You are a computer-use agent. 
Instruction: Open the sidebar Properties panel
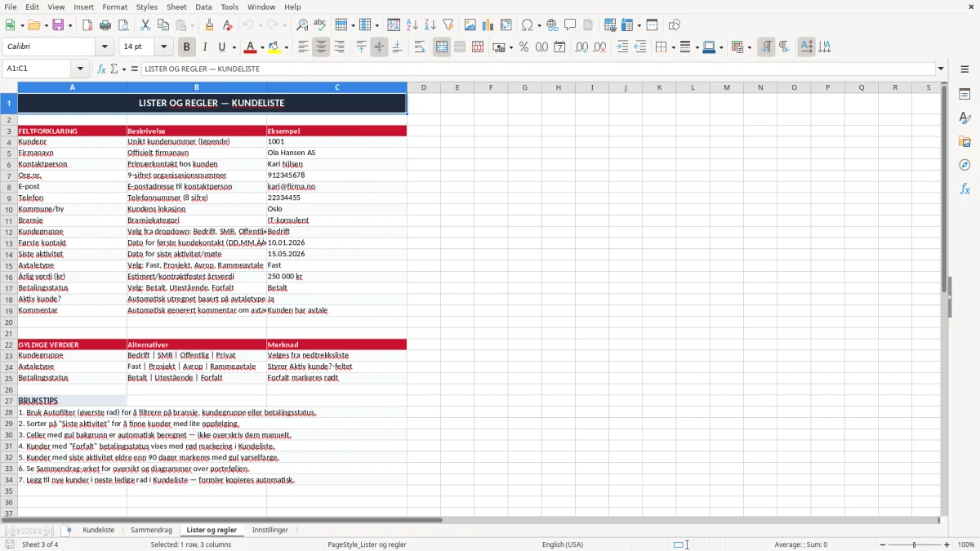tap(964, 95)
